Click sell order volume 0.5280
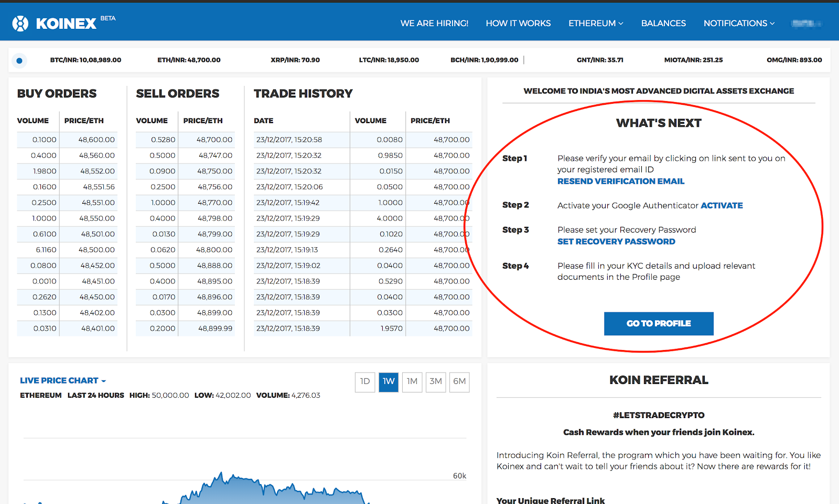This screenshot has height=504, width=839. click(x=163, y=140)
